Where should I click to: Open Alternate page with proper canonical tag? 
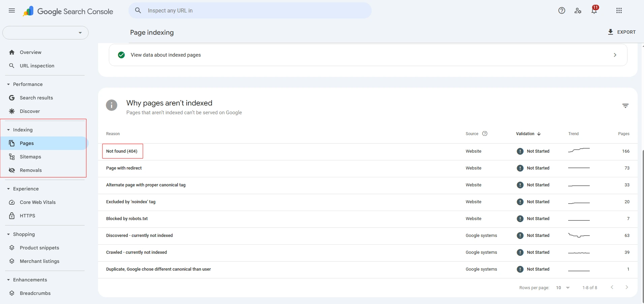[x=368, y=185]
